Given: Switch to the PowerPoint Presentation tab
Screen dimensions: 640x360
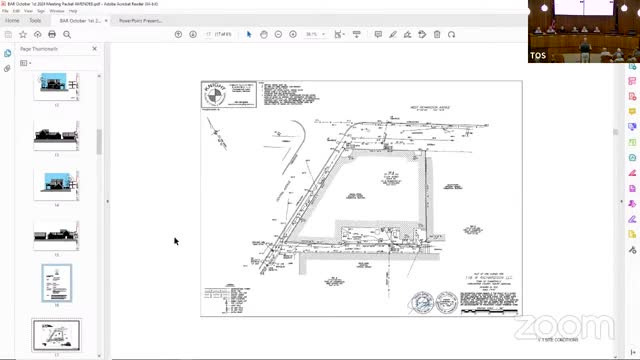Looking at the screenshot, I should (141, 21).
